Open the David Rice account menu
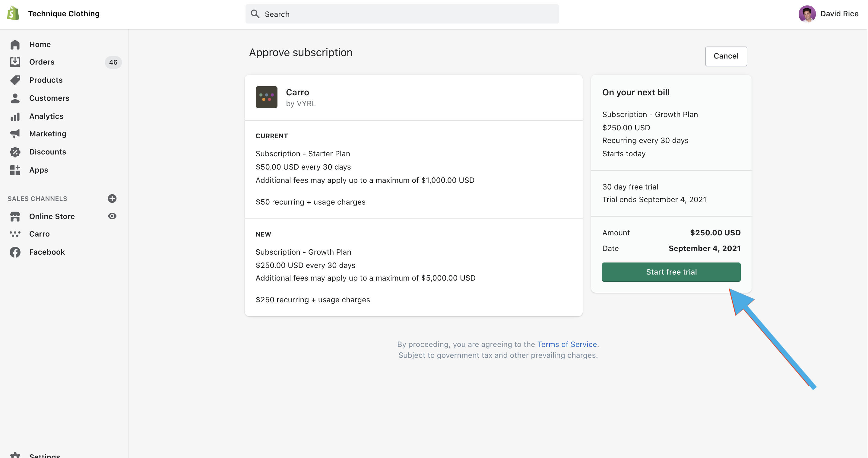The image size is (868, 458). pos(828,14)
